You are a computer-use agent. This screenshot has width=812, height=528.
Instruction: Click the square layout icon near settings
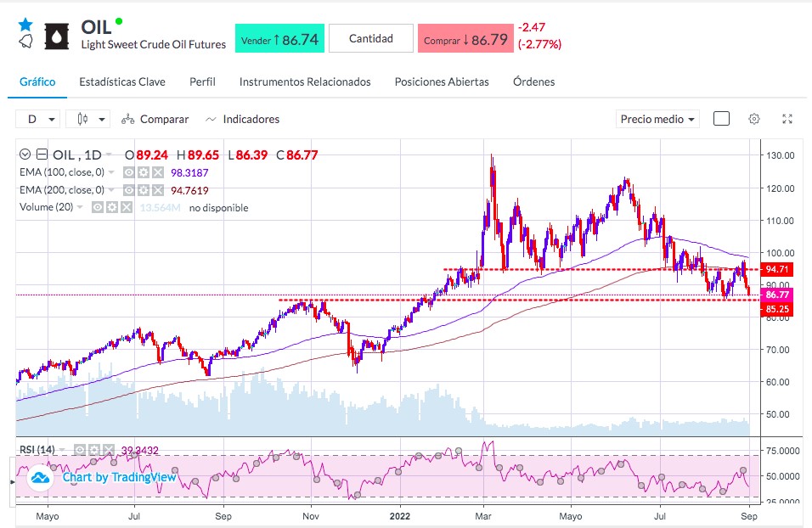click(x=721, y=119)
